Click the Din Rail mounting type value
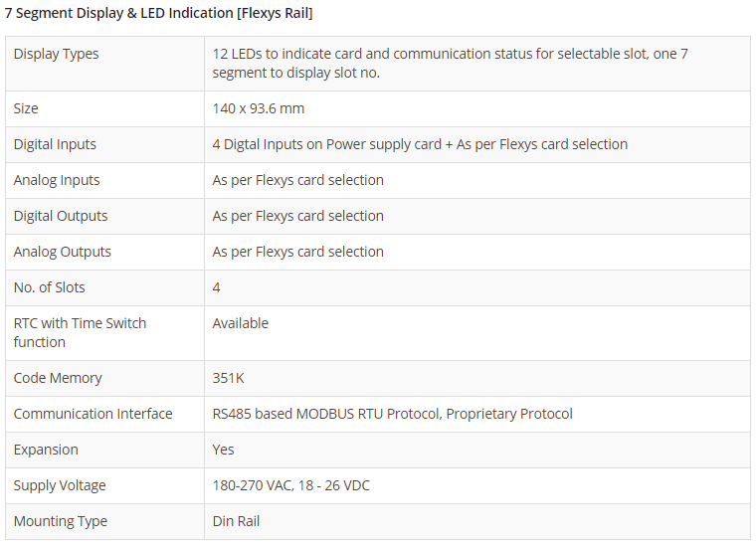The width and height of the screenshot is (756, 548). pyautogui.click(x=237, y=521)
